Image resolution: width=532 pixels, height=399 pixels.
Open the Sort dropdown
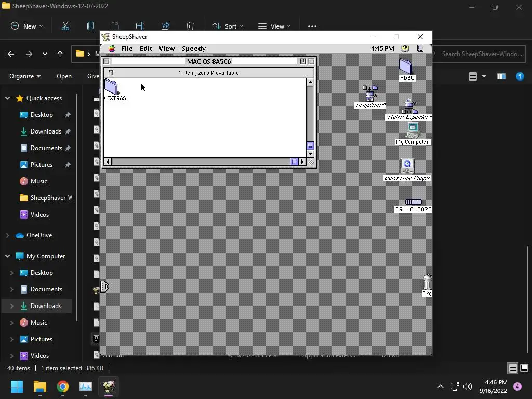(x=228, y=26)
